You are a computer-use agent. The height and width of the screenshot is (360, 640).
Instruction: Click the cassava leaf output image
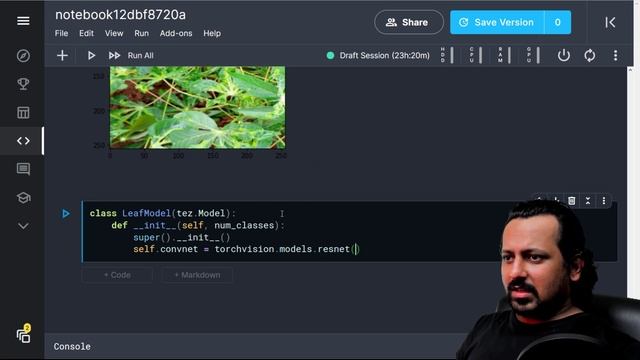(198, 107)
